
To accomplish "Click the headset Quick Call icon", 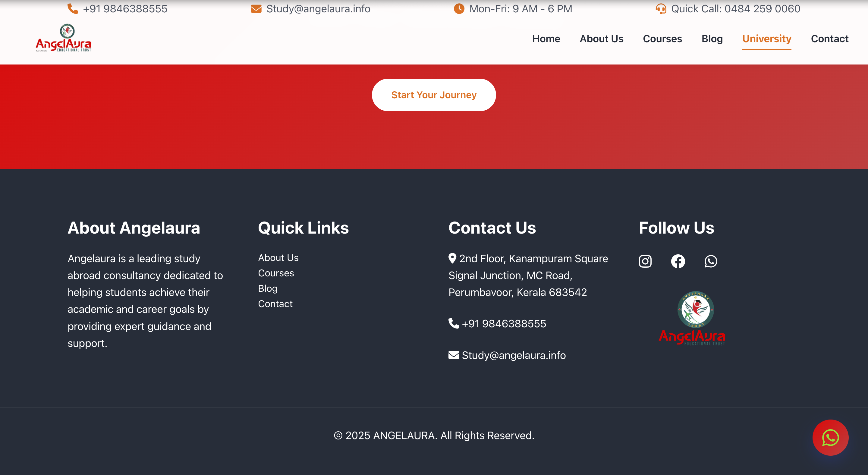I will tap(661, 9).
